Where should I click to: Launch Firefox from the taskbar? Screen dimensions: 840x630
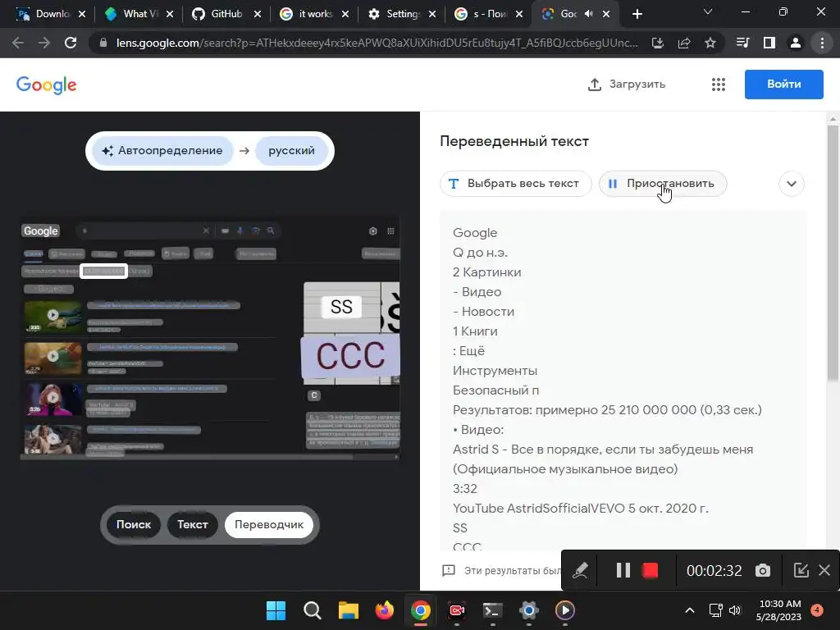point(384,610)
